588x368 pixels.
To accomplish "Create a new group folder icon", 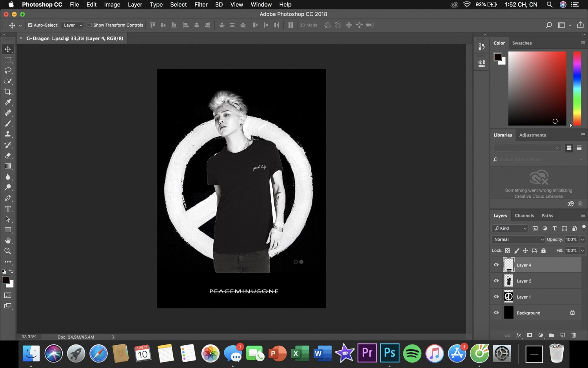I will [x=552, y=335].
